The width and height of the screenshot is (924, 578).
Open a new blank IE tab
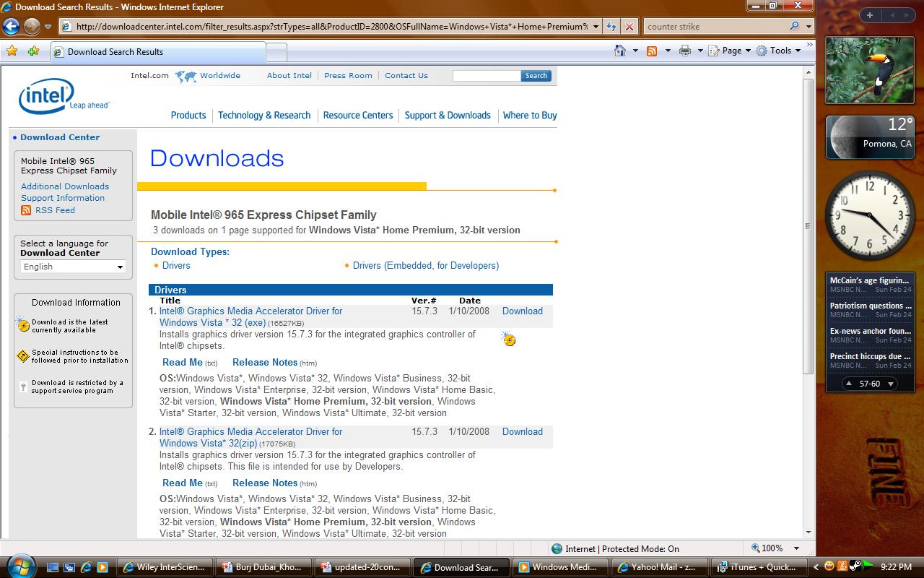coord(276,52)
